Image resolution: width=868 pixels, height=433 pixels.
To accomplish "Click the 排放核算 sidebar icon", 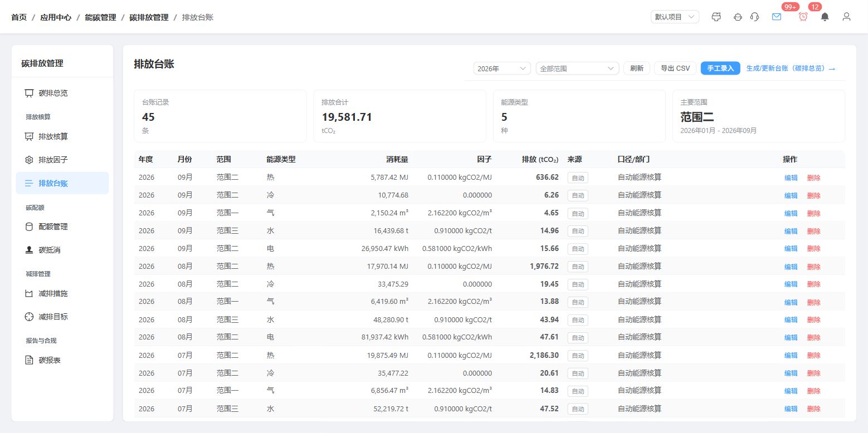I will (x=29, y=136).
